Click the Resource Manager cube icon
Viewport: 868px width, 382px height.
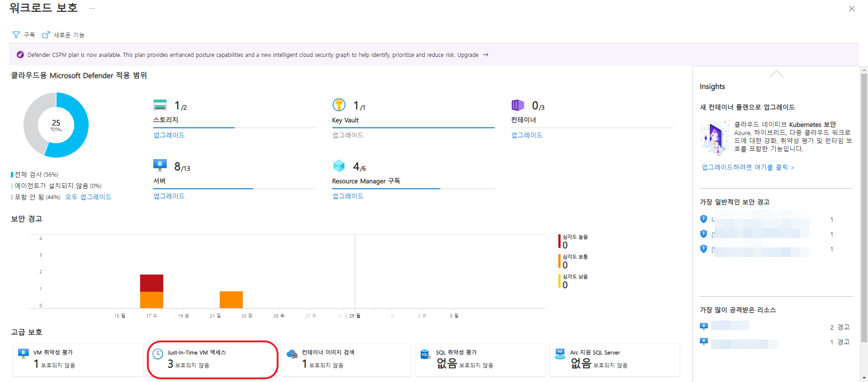pyautogui.click(x=339, y=166)
